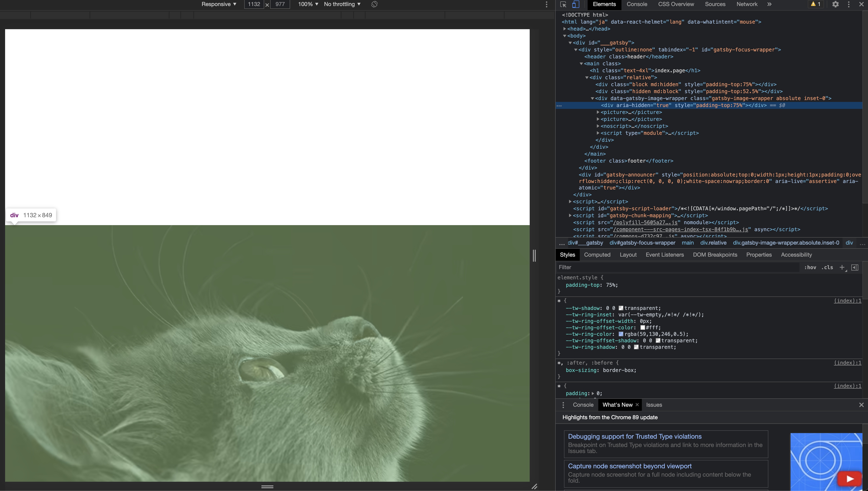
Task: Close the bottom drawer panel
Action: [861, 405]
